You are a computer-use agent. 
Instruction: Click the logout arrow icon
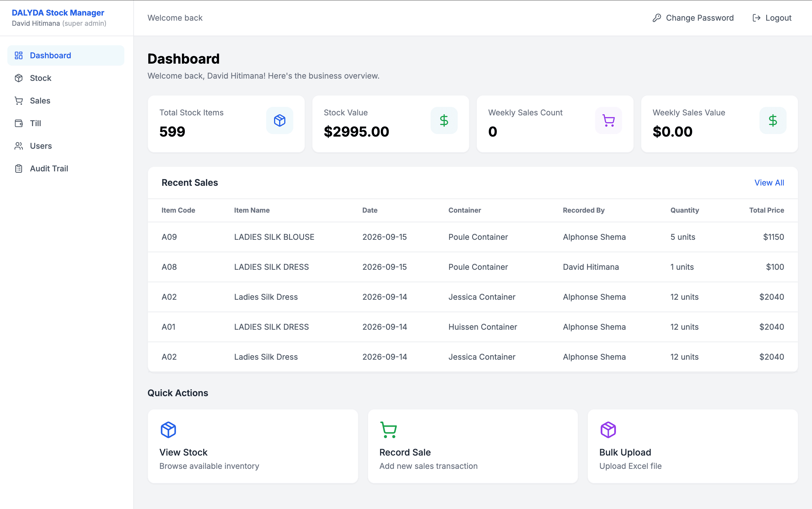(756, 18)
